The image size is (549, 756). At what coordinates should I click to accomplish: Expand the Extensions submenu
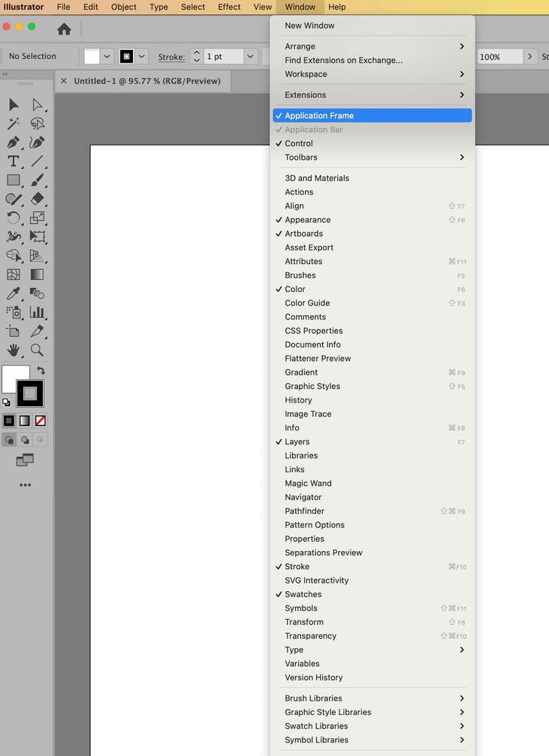(x=372, y=95)
